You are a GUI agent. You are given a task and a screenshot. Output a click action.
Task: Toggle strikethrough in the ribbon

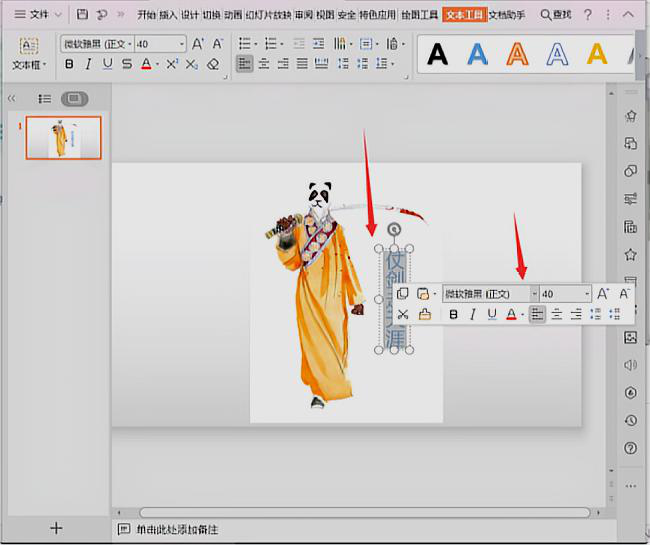pos(127,64)
